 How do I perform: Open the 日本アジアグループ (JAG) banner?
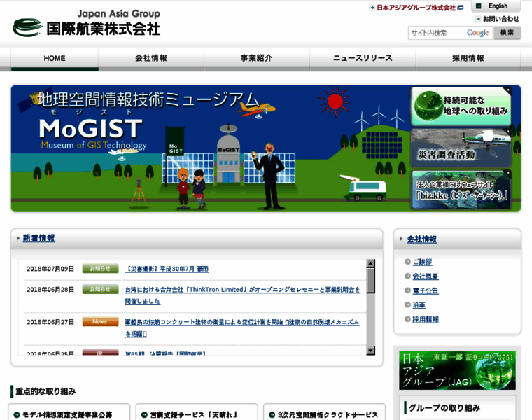pos(457,370)
